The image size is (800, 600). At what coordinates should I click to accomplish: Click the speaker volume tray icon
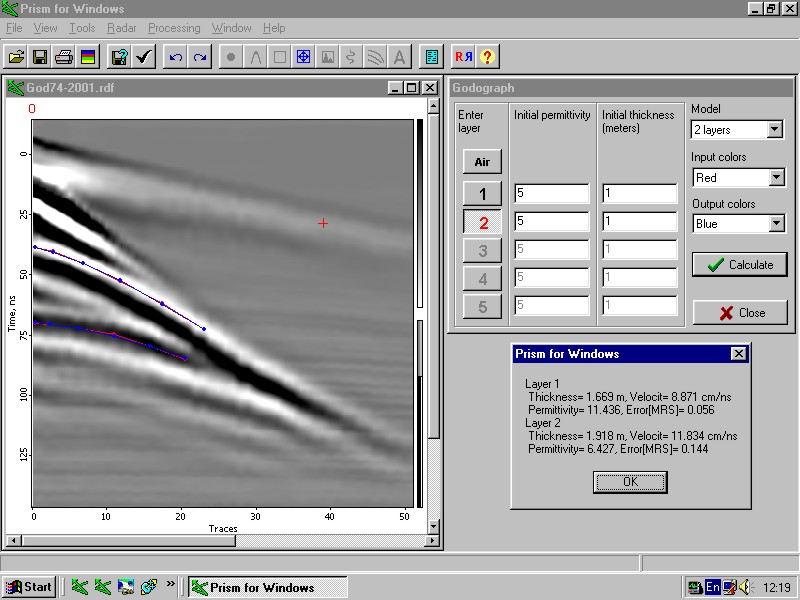pyautogui.click(x=745, y=587)
